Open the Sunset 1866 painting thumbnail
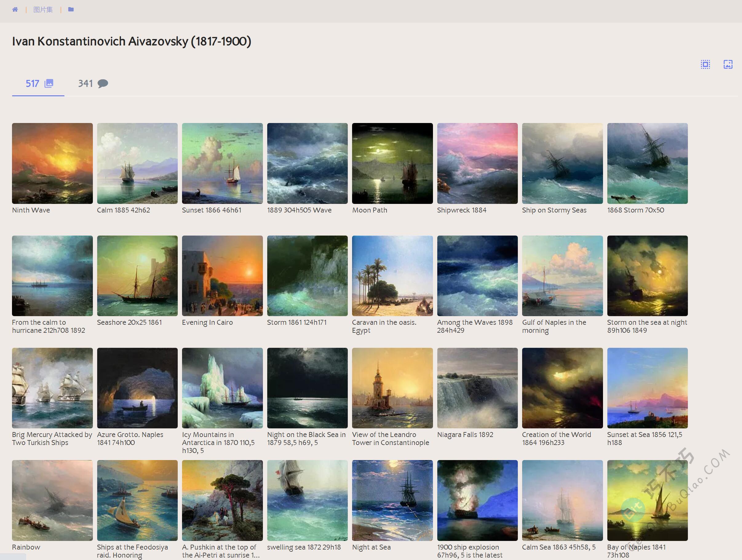The height and width of the screenshot is (560, 742). [x=222, y=163]
